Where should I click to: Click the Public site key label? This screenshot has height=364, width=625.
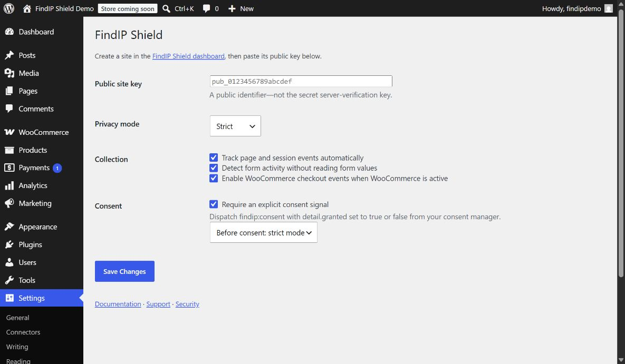tap(118, 84)
